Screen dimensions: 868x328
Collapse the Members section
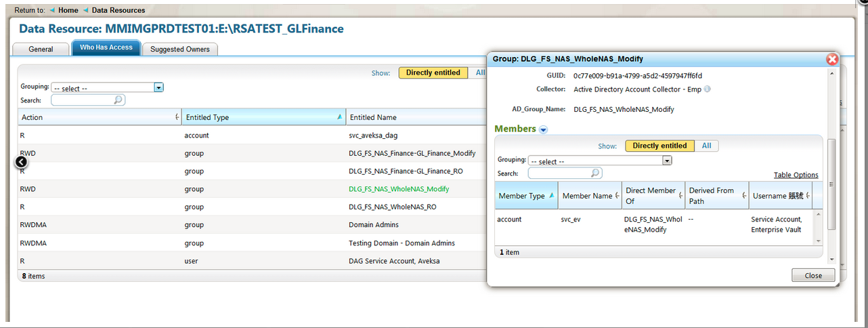tap(543, 129)
